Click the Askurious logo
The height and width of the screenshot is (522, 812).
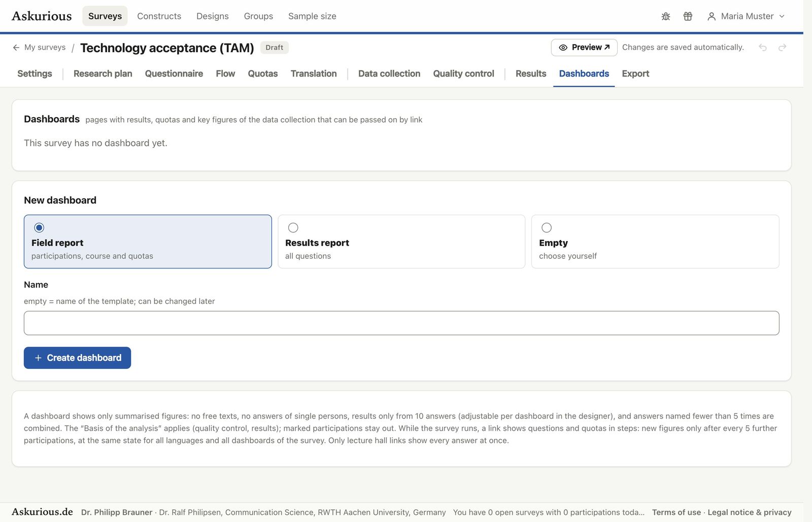point(42,16)
